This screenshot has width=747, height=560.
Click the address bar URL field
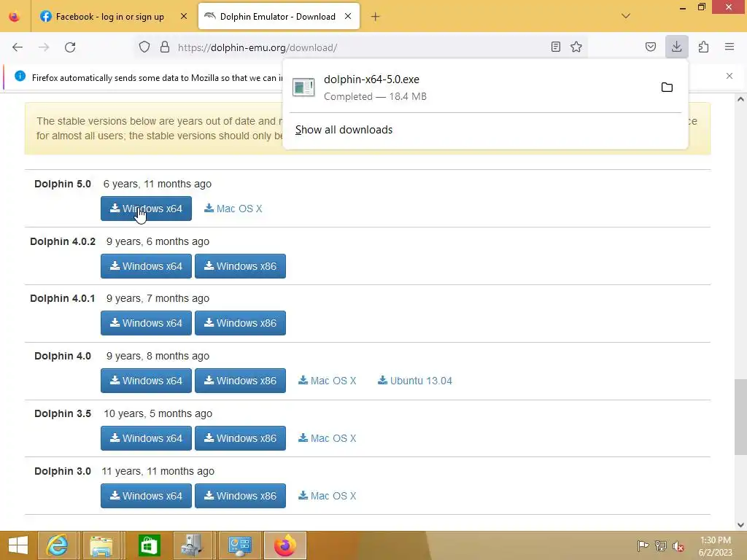[x=362, y=47]
